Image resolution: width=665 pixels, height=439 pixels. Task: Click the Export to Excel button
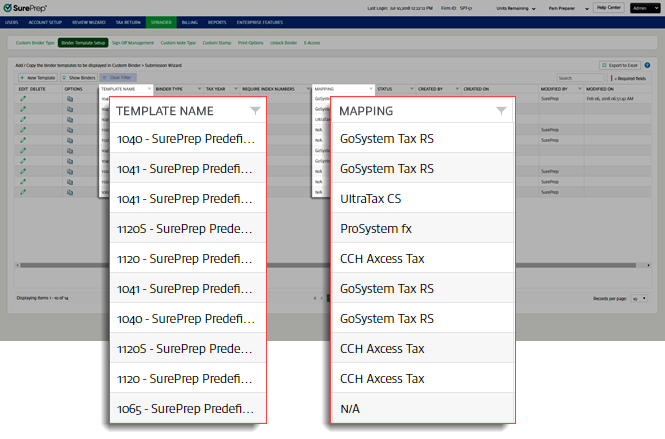[620, 65]
